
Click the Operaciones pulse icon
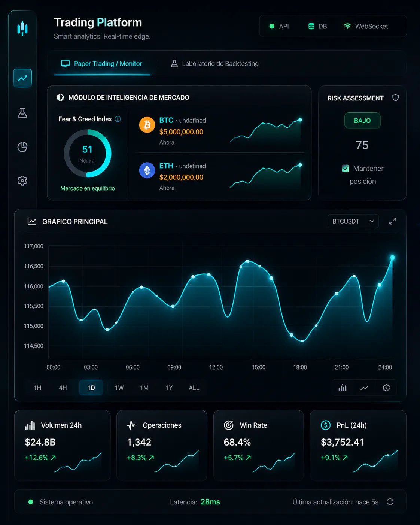[x=132, y=425]
